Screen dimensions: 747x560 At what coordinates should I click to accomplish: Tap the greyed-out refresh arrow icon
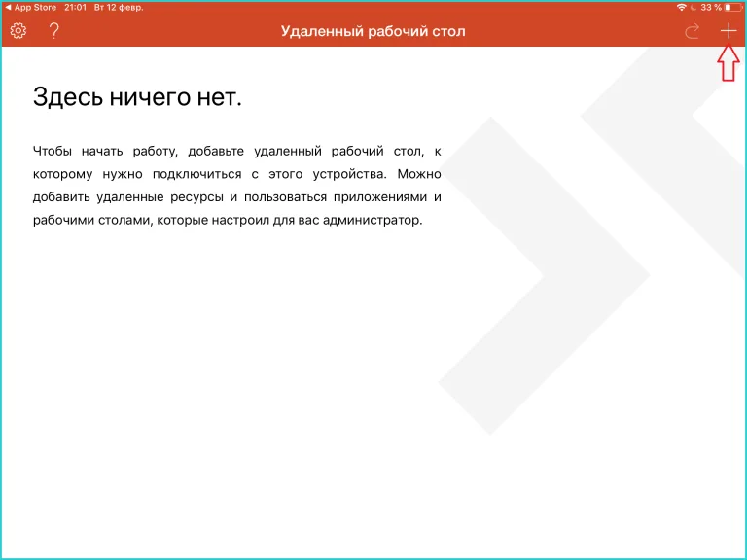click(x=692, y=31)
